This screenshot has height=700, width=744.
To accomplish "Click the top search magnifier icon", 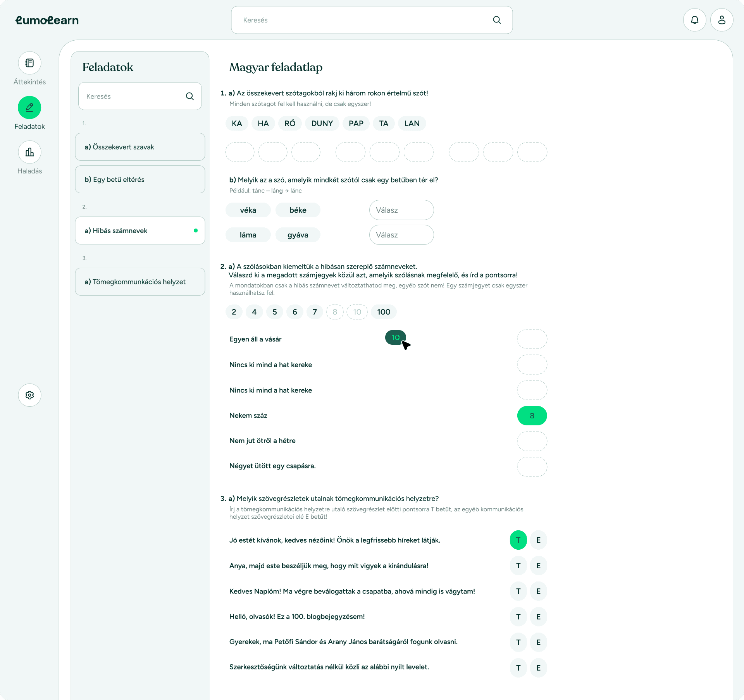I will [x=497, y=20].
